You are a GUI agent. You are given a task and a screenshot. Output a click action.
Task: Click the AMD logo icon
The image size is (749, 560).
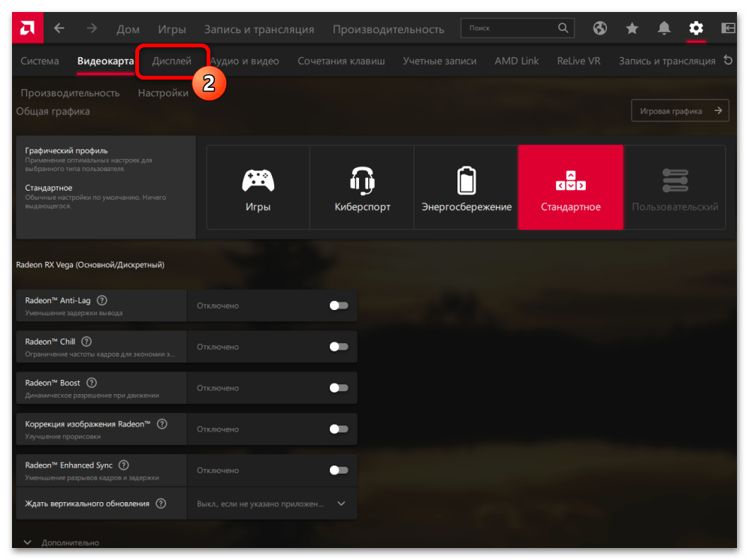(28, 29)
